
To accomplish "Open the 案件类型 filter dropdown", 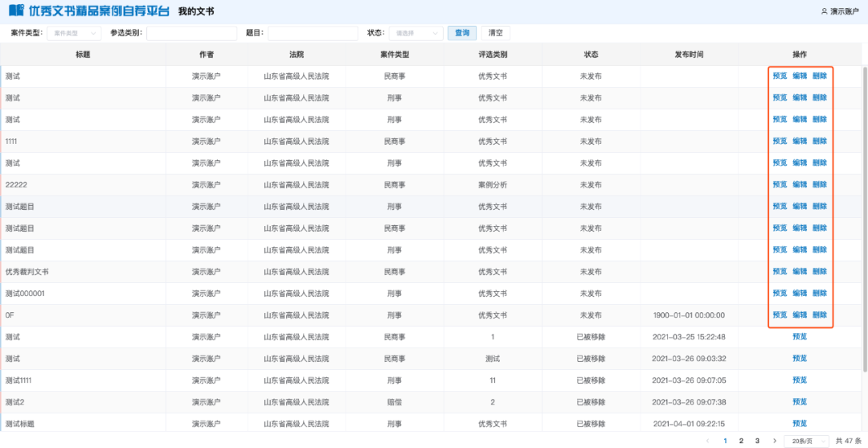I will coord(74,33).
